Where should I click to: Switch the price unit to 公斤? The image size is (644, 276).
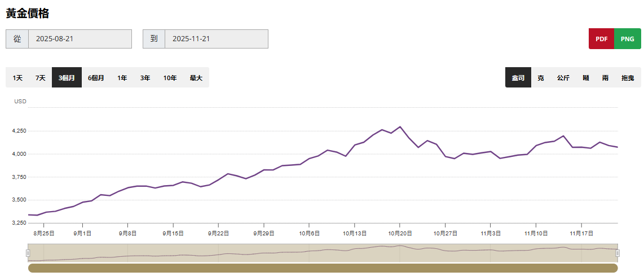pos(563,78)
